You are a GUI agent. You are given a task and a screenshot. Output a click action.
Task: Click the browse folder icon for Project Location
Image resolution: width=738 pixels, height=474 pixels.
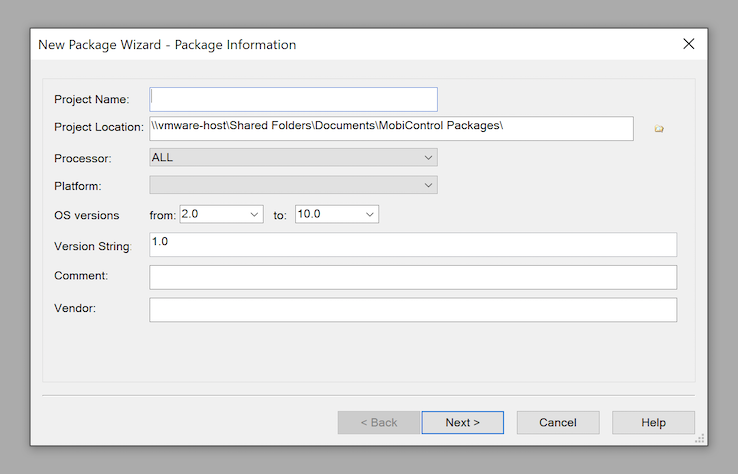pyautogui.click(x=659, y=129)
